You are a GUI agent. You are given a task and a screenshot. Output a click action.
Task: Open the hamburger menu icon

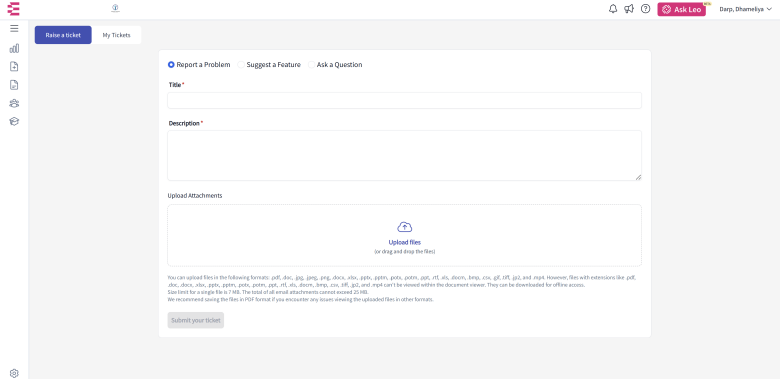(14, 28)
